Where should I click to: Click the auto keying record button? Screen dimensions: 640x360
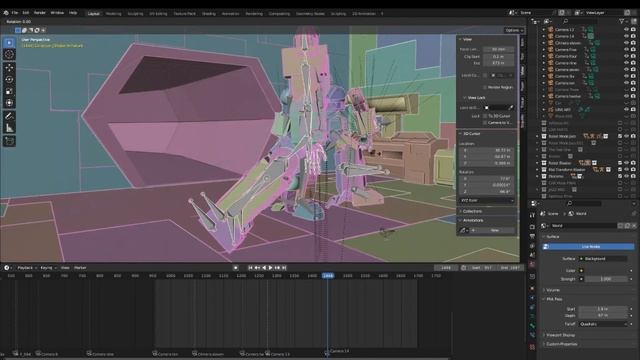(x=236, y=268)
